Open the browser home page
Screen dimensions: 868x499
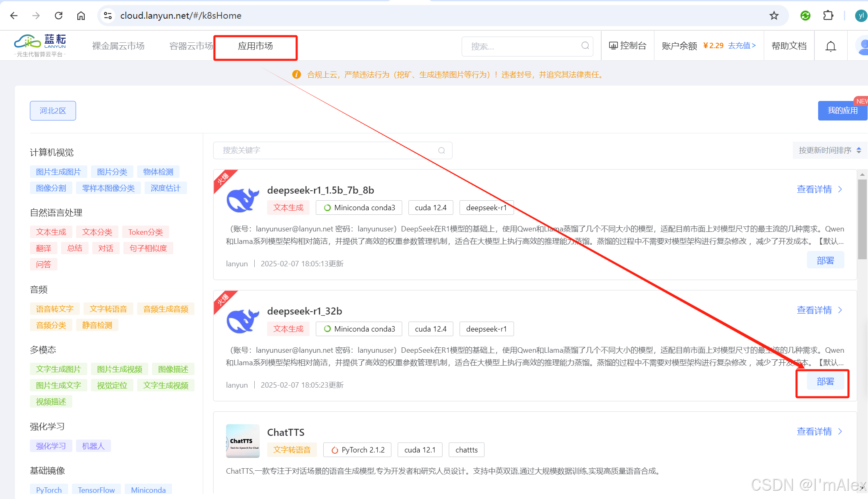81,16
